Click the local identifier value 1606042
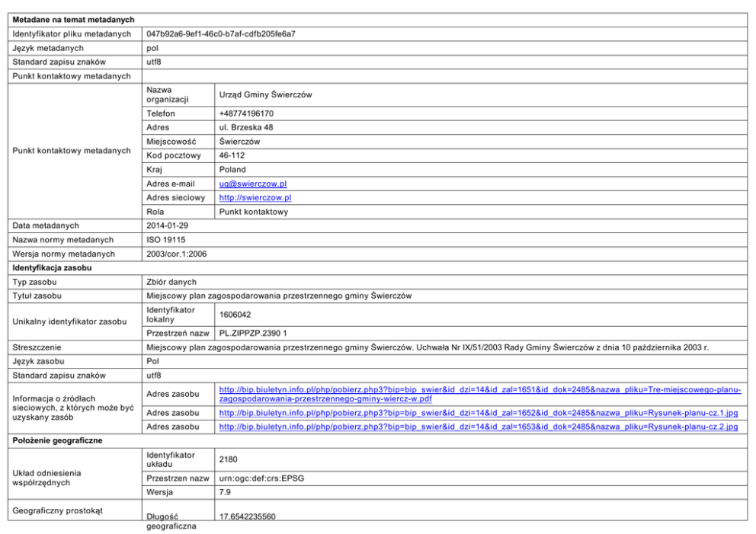This screenshot has height=534, width=756. (x=235, y=314)
